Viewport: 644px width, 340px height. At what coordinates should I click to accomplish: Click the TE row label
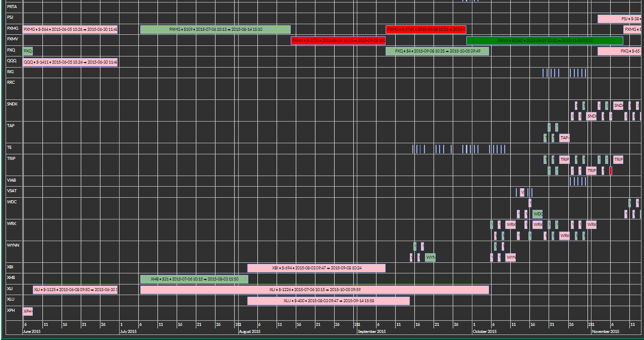pos(9,147)
